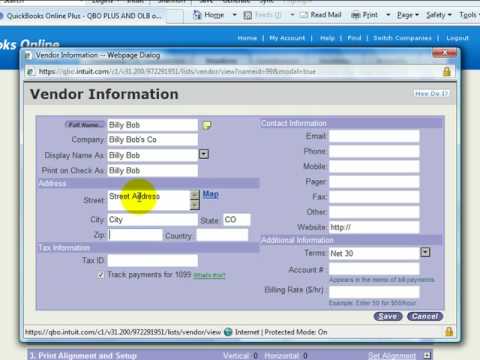
Task: Click the Mobile input field
Action: [x=374, y=166]
